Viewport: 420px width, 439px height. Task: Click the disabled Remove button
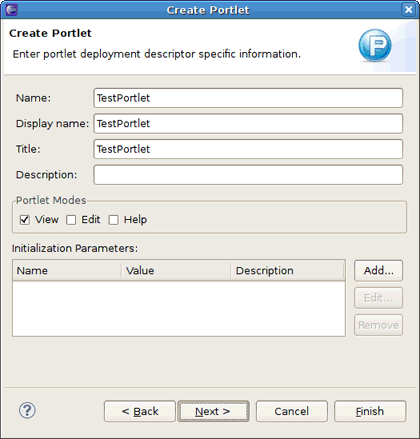click(x=378, y=325)
